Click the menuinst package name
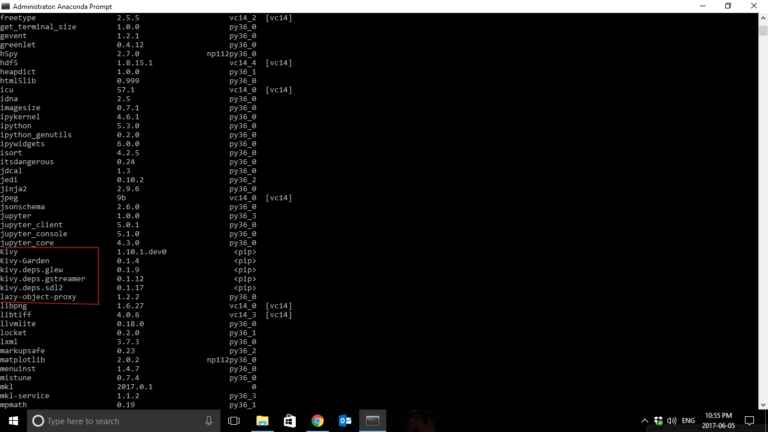Image resolution: width=768 pixels, height=432 pixels. pyautogui.click(x=18, y=369)
